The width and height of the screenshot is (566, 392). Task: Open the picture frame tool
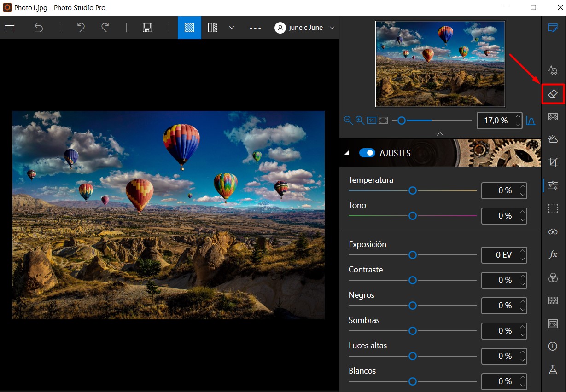[x=553, y=323]
